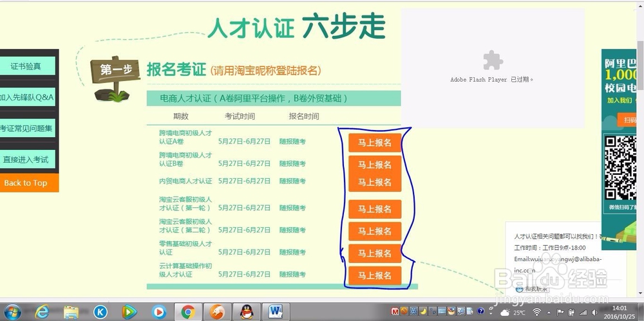This screenshot has height=321, width=644.
Task: Open the volume speaker tray icon
Action: pos(594,313)
